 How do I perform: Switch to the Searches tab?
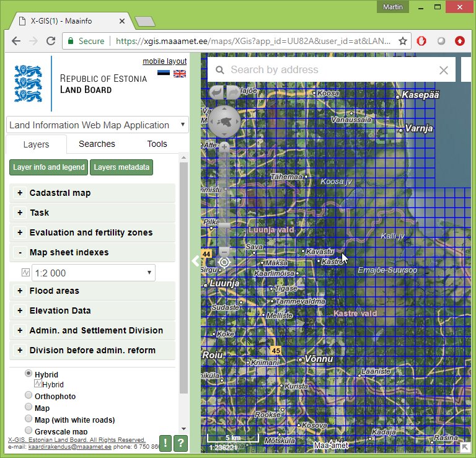pyautogui.click(x=97, y=144)
